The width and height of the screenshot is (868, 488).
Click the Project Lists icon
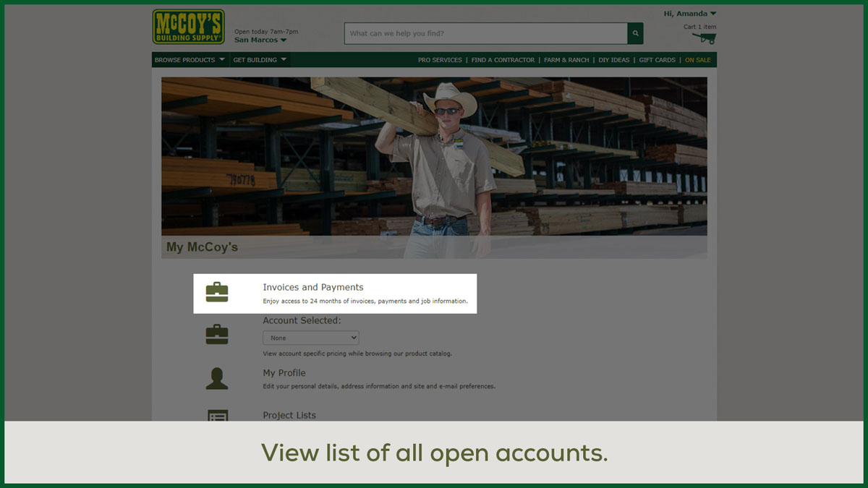(x=217, y=416)
